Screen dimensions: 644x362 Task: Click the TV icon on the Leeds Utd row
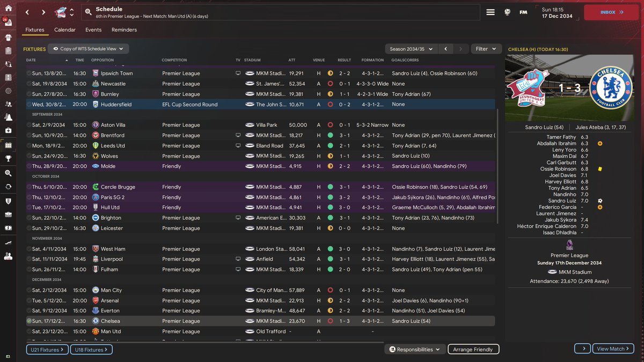pyautogui.click(x=238, y=146)
